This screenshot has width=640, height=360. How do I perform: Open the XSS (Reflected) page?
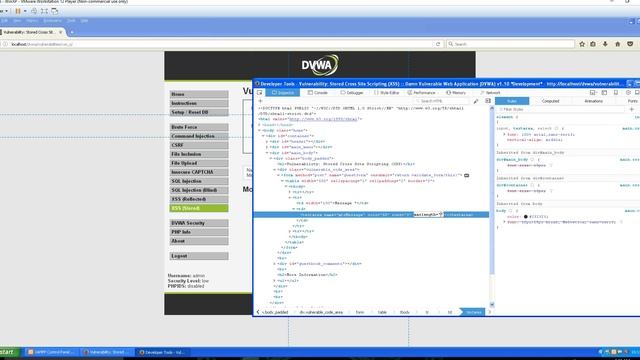pos(199,199)
